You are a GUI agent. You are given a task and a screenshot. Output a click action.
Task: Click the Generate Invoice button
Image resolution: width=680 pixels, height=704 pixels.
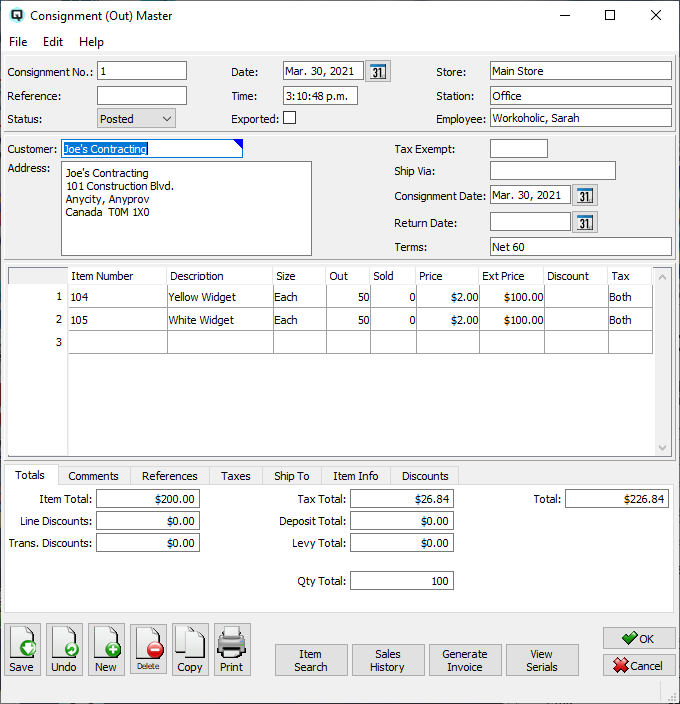pos(465,660)
